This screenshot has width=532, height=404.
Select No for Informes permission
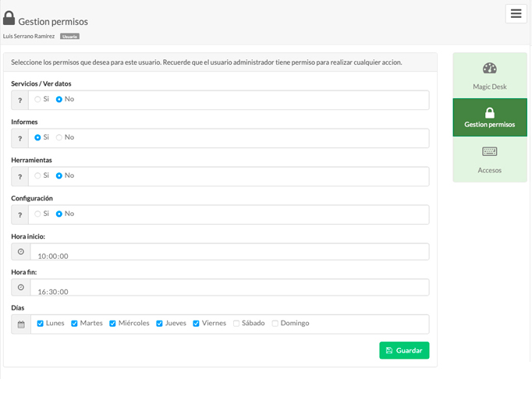click(x=59, y=137)
